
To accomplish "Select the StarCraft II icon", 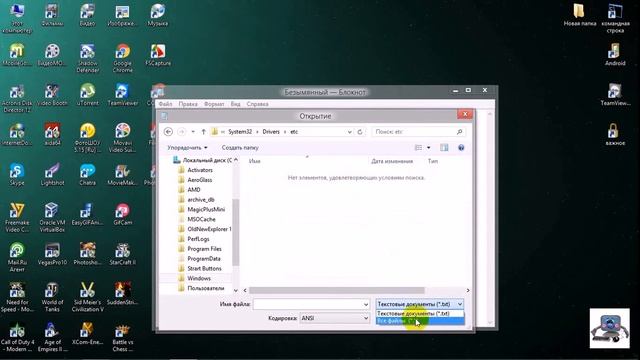I will [x=122, y=254].
